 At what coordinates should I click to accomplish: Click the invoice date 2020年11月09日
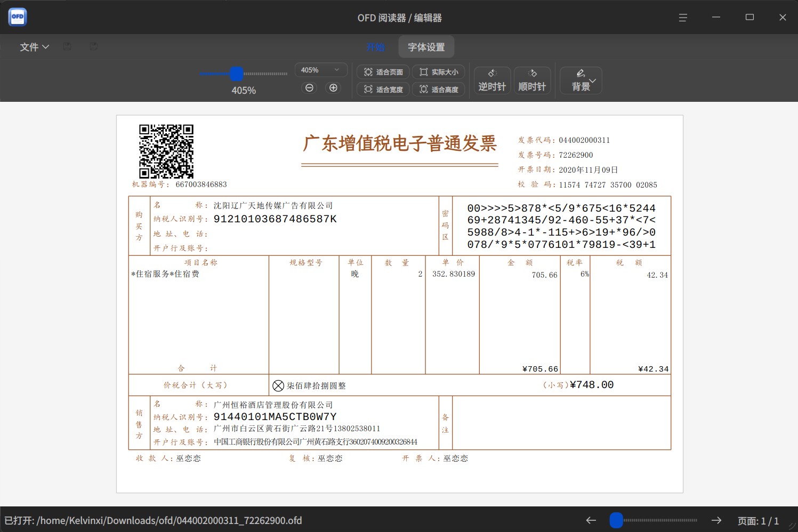[x=589, y=170]
